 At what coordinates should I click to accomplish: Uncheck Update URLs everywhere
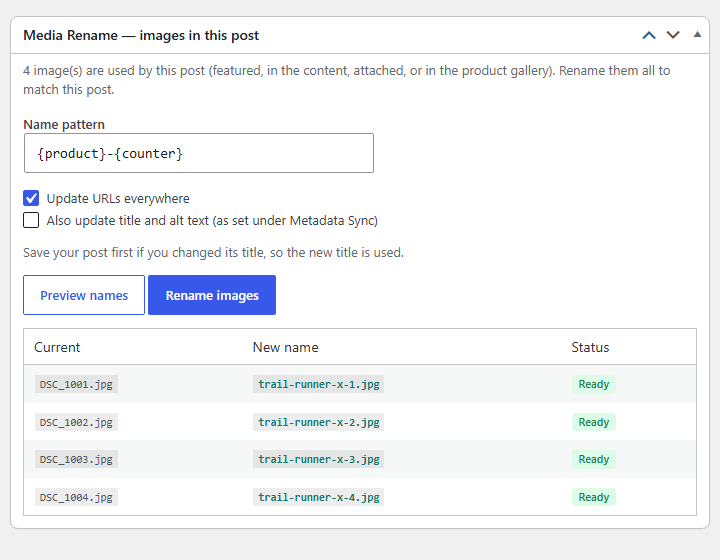point(31,198)
